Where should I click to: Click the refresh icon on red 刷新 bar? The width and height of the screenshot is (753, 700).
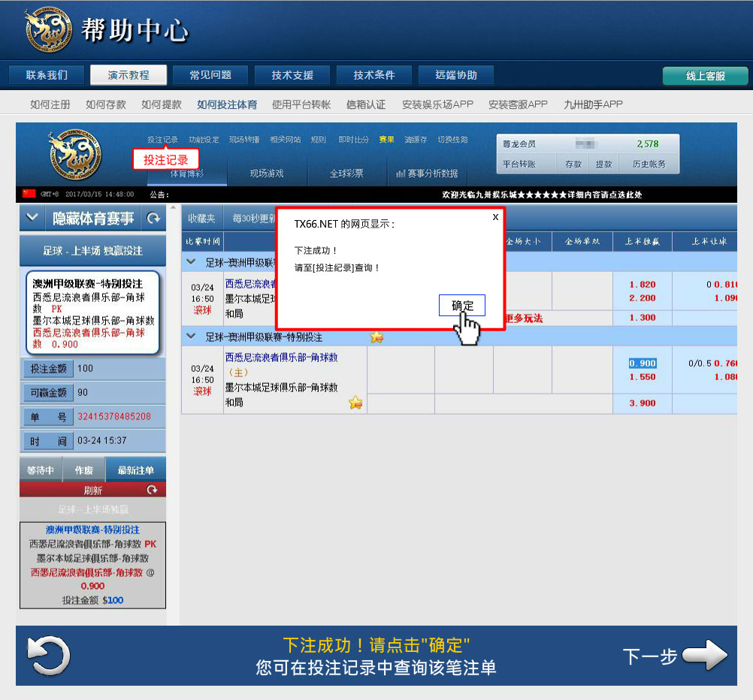coord(152,490)
